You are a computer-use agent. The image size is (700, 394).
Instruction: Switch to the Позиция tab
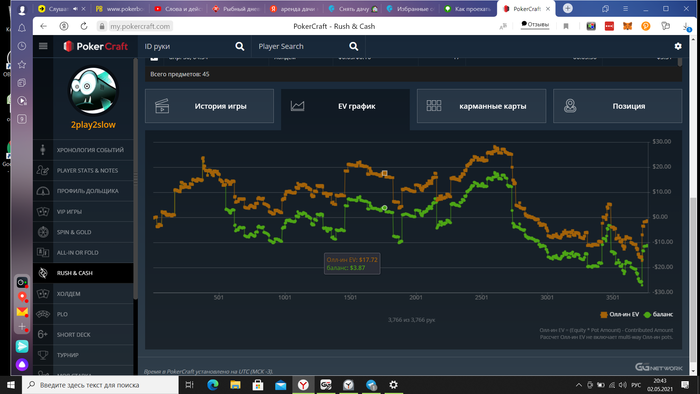pos(617,106)
